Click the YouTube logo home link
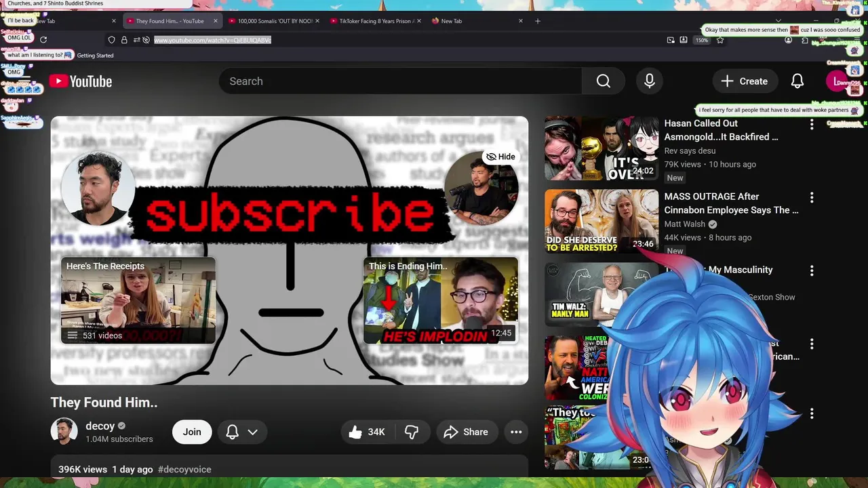 click(81, 81)
